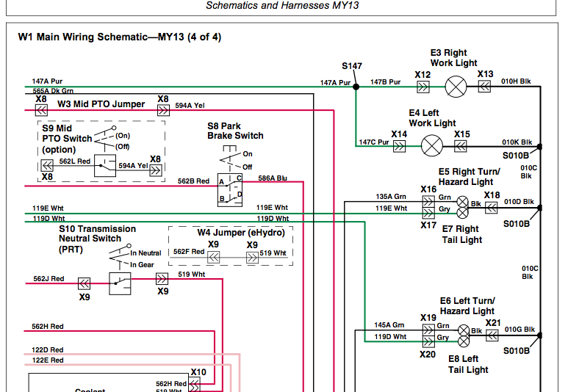This screenshot has width=568, height=392.
Task: Click the '122E Red' wire label
Action: point(48,360)
